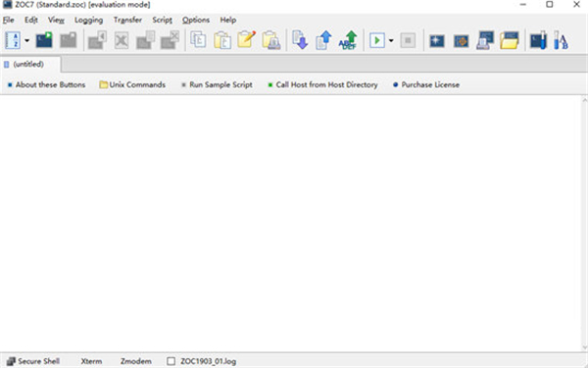This screenshot has height=368, width=588.
Task: Click the paste clipboard toolbar icon
Action: pos(222,40)
